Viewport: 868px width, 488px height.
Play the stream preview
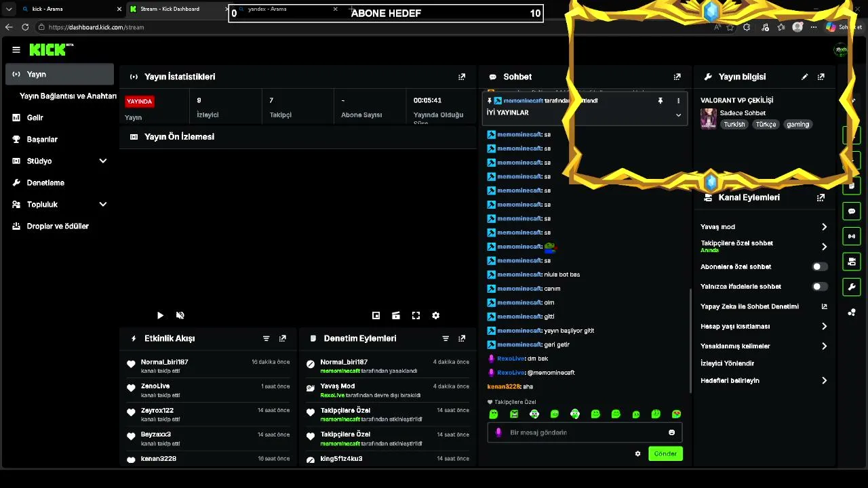click(160, 315)
